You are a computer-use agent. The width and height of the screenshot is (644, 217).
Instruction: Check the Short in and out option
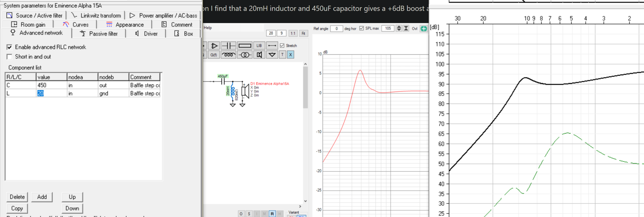click(x=9, y=57)
